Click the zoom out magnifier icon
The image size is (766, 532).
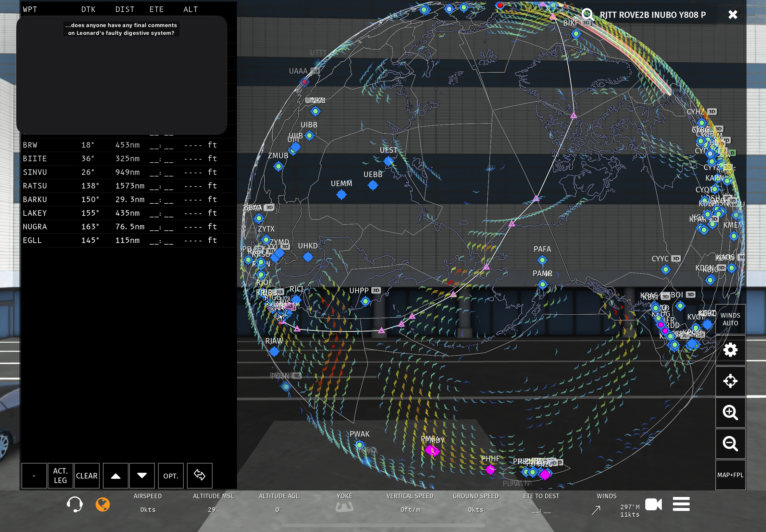730,444
